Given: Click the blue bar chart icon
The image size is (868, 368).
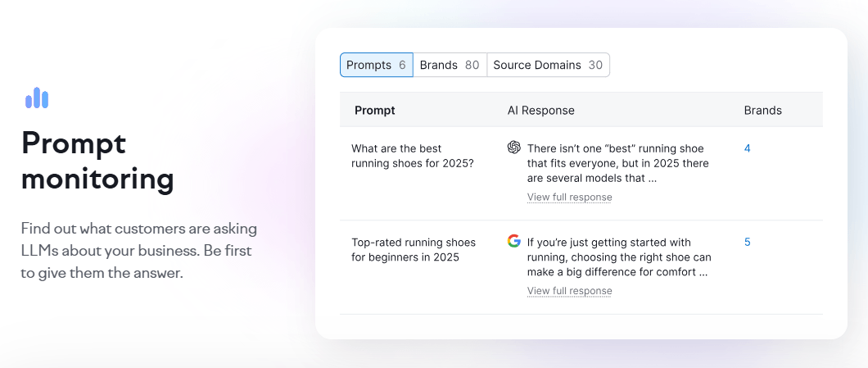Looking at the screenshot, I should click(x=37, y=98).
